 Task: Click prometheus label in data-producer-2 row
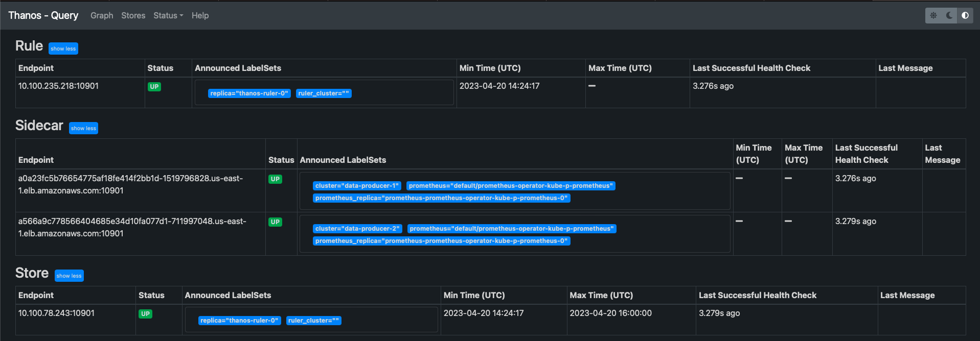tap(512, 229)
